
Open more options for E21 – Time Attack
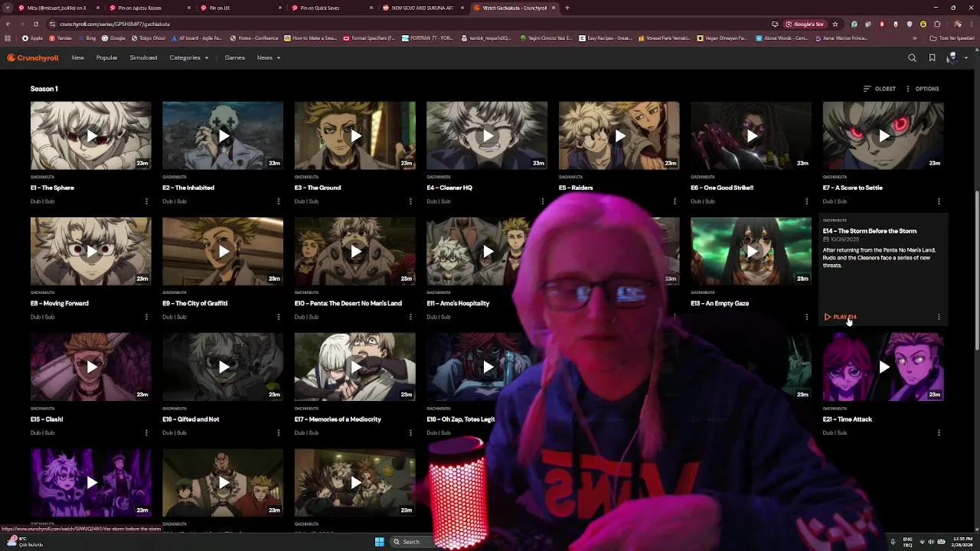939,432
